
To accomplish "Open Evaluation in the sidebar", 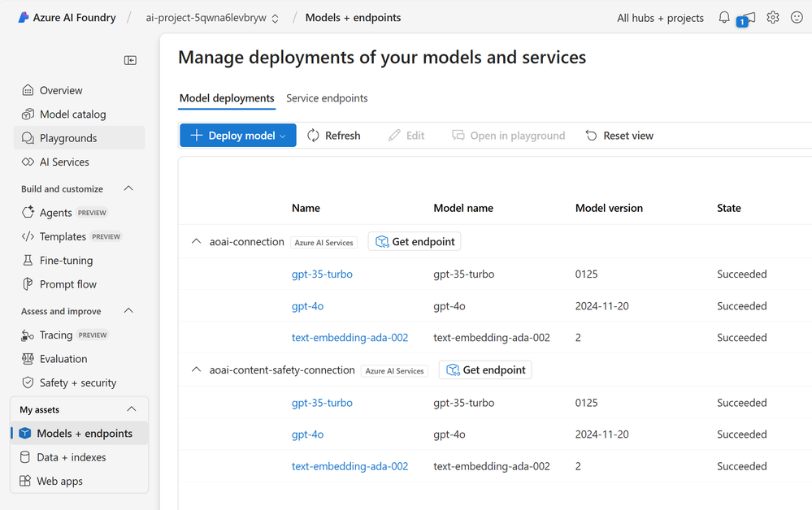I will point(79,359).
